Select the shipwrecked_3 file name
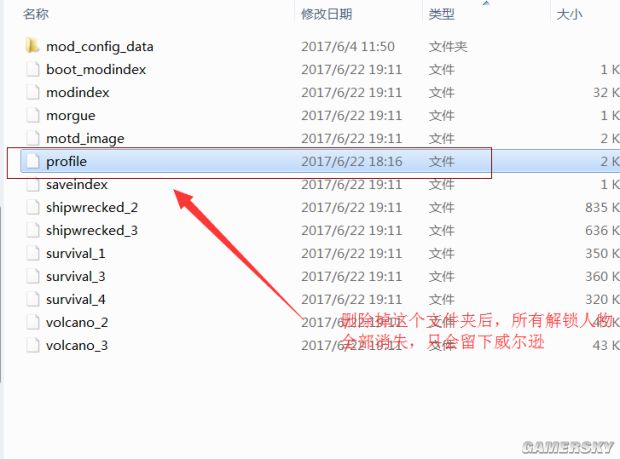 point(92,230)
